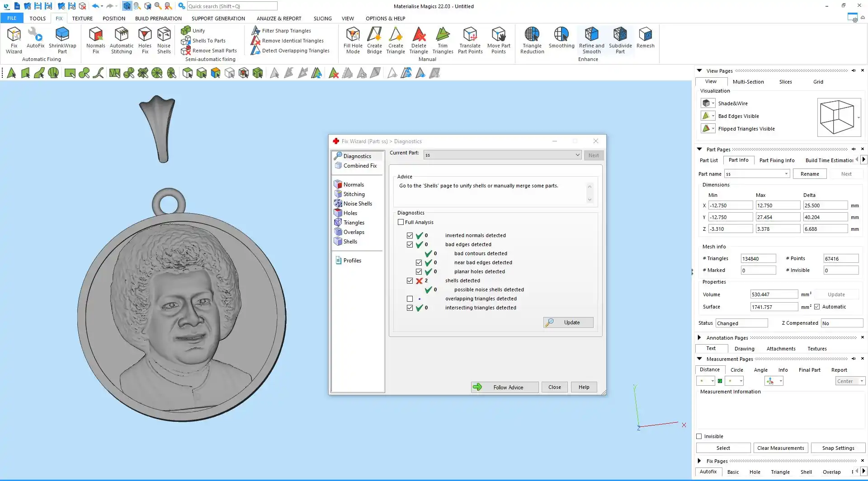Viewport: 868px width, 481px height.
Task: Select the Create Bridge tool
Action: click(374, 40)
